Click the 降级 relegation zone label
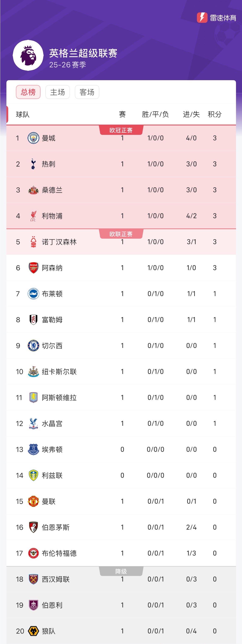Screen dimensions: 242x644 [x=121, y=571]
